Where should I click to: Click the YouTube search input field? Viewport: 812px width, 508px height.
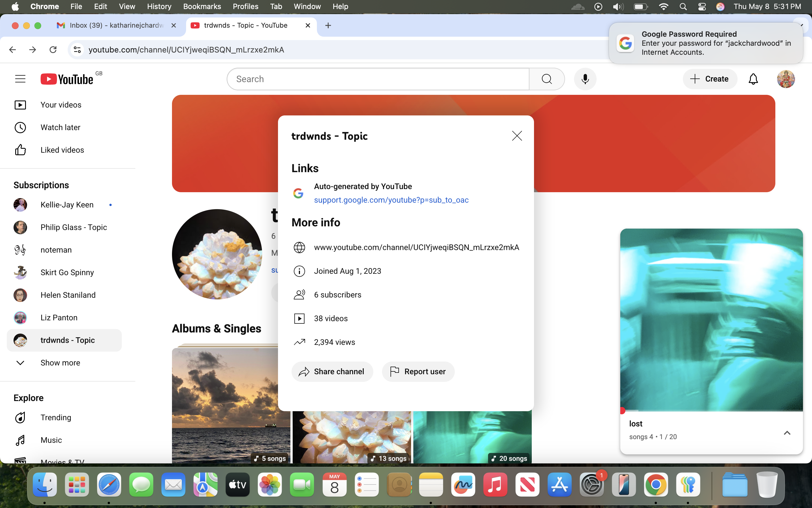pyautogui.click(x=378, y=79)
